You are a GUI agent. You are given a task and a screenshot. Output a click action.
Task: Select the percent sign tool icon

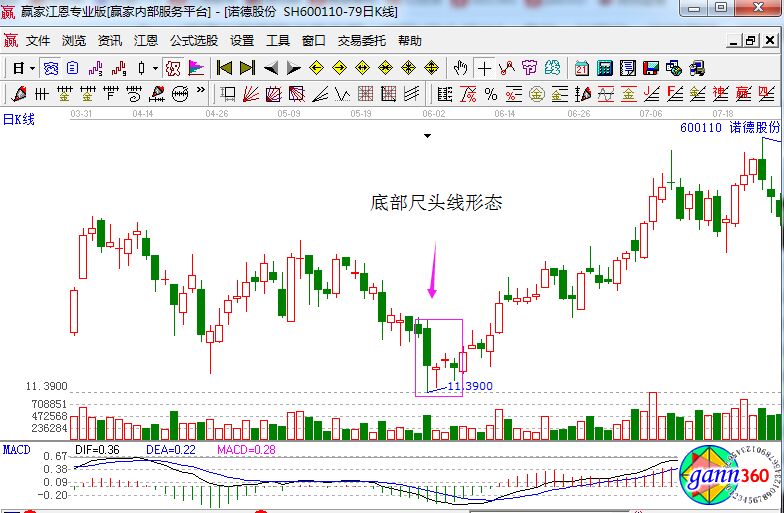point(490,94)
